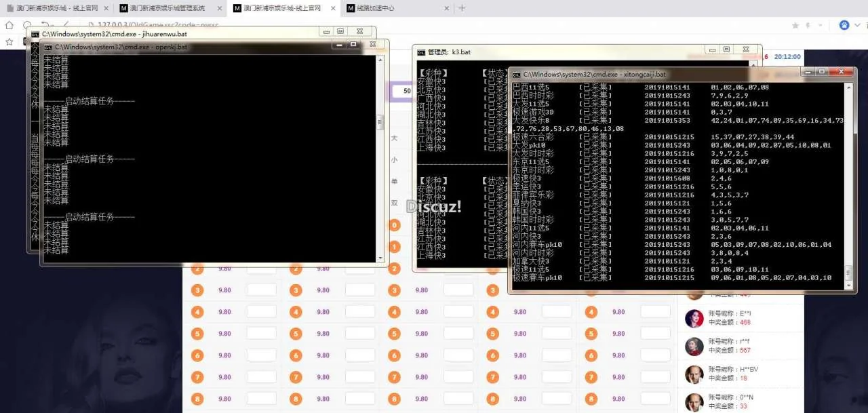Click the avatar of user H**BV
The height and width of the screenshot is (413, 868).
point(694,374)
